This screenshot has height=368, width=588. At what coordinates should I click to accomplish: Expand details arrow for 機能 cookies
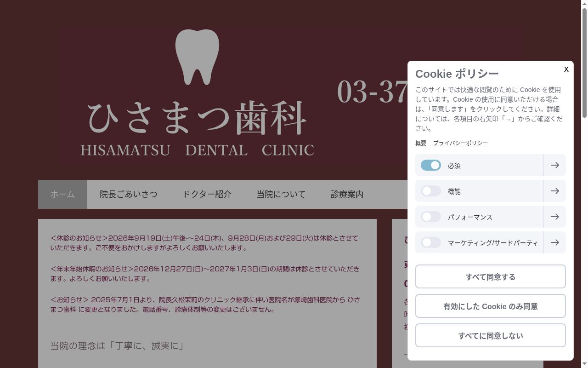pyautogui.click(x=554, y=191)
